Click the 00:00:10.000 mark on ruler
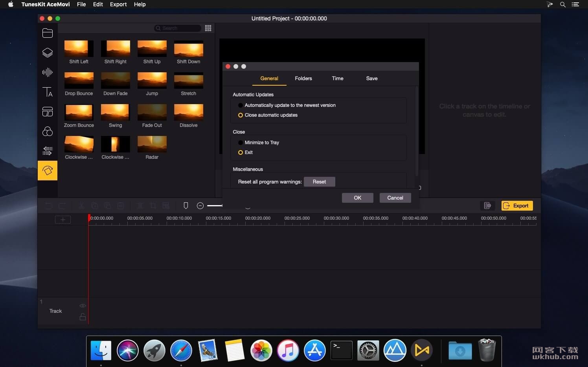 (x=179, y=218)
